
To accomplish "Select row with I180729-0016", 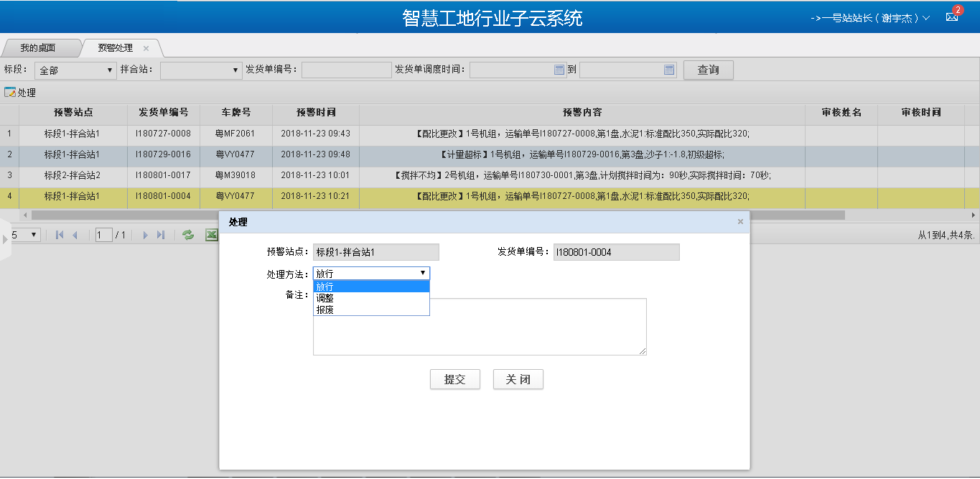I will pos(490,154).
